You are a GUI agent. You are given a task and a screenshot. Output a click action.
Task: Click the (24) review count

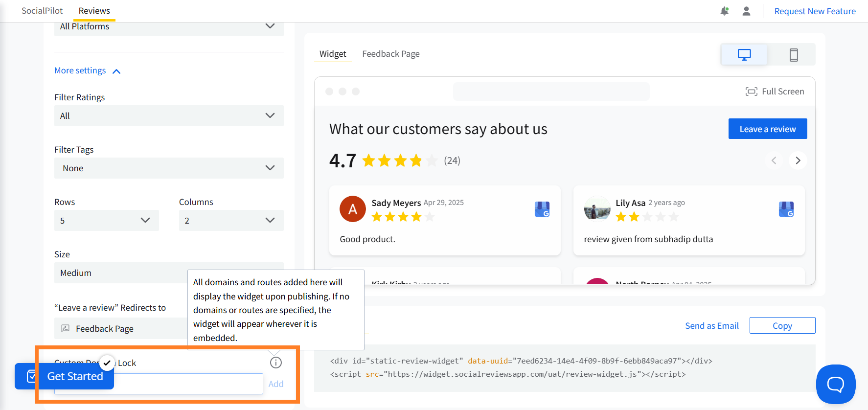point(452,160)
